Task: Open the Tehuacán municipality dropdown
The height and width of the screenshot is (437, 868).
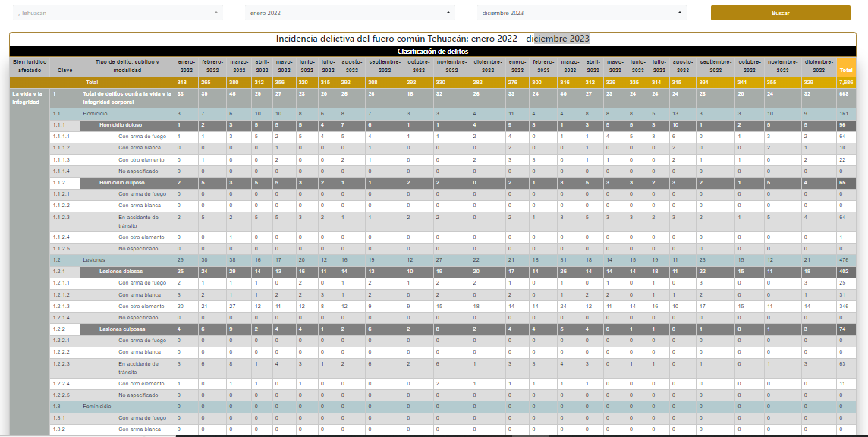Action: 114,13
